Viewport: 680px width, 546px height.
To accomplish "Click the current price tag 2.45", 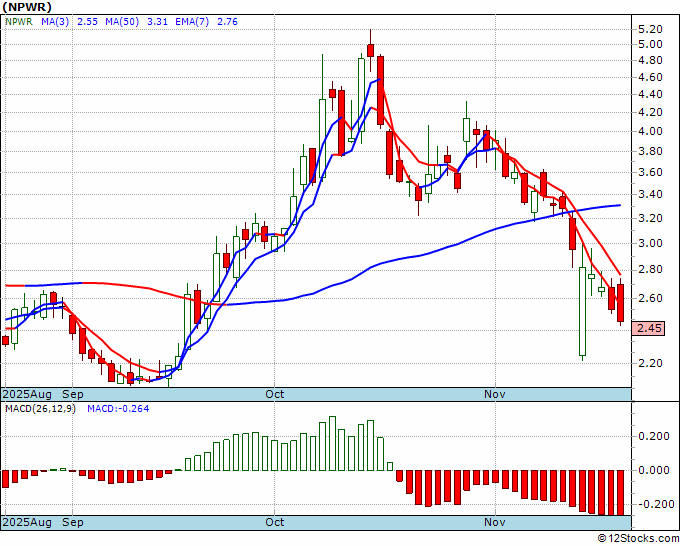I will [x=649, y=328].
